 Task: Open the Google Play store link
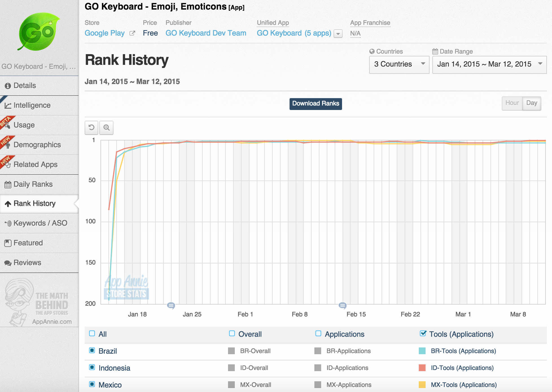(x=105, y=33)
